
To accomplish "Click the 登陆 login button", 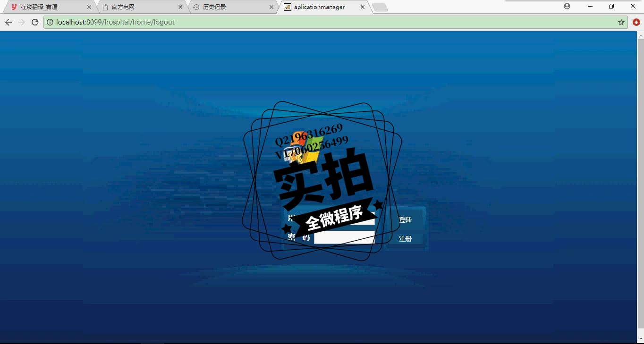I will 405,220.
